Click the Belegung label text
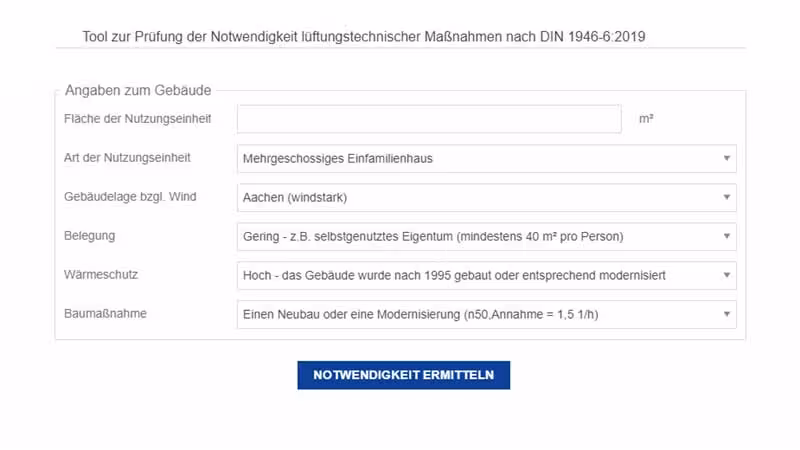Image resolution: width=800 pixels, height=450 pixels. pos(89,236)
